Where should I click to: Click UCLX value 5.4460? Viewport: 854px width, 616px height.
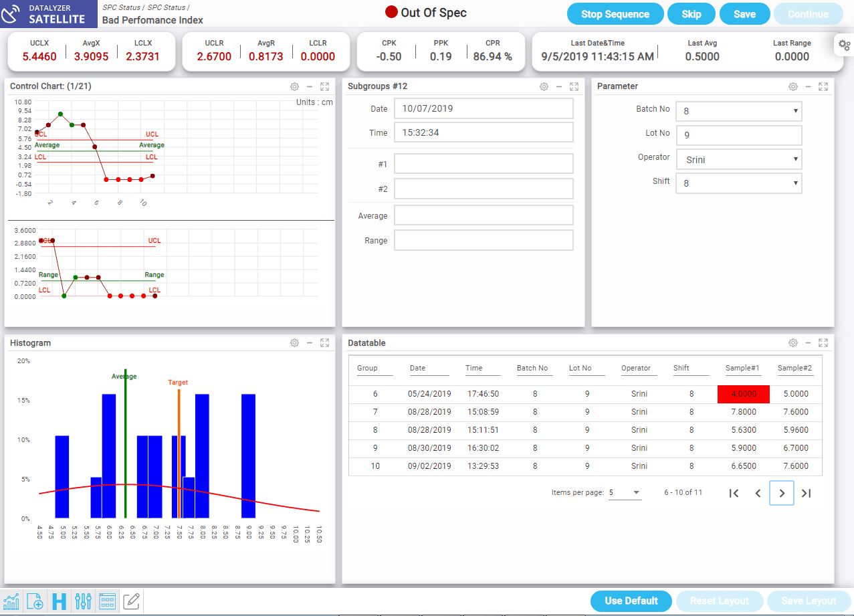(x=39, y=57)
